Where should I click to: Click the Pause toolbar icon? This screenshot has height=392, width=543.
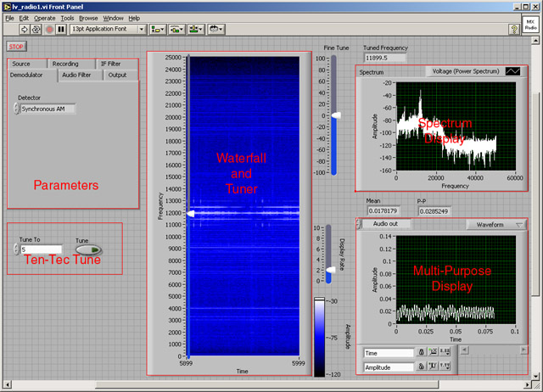tap(60, 29)
